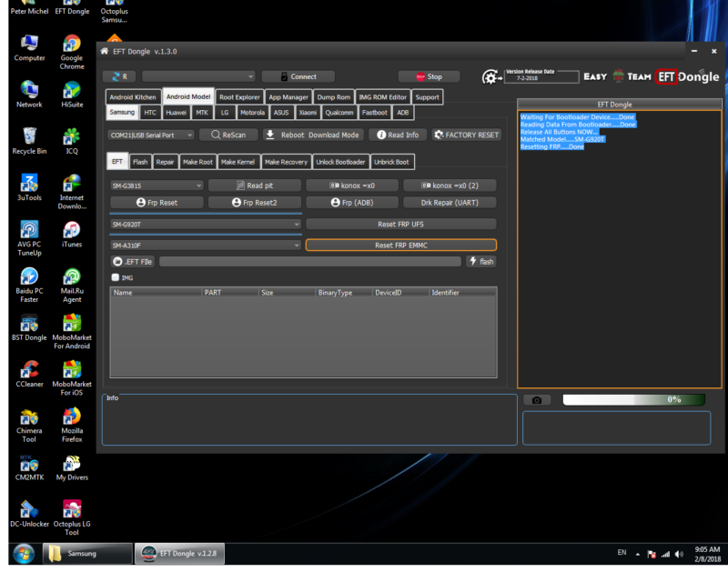
Task: Open CM2MTK desktop icon
Action: pyautogui.click(x=29, y=467)
